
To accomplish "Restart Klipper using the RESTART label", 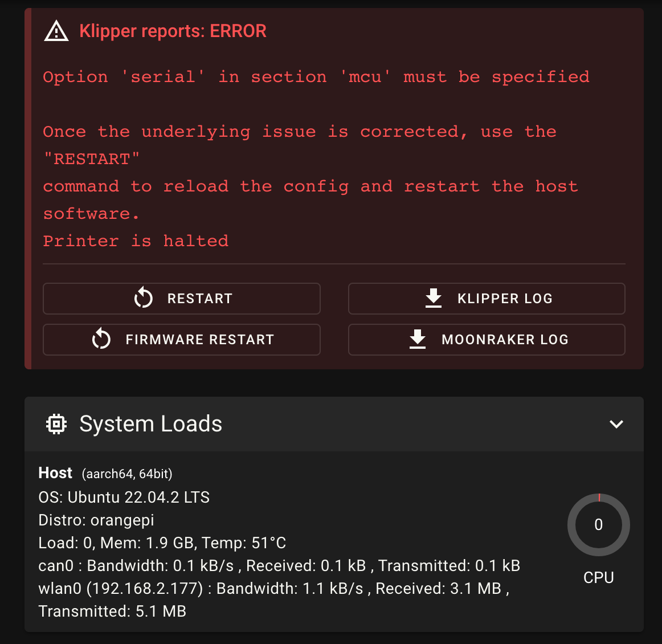I will pyautogui.click(x=200, y=299).
